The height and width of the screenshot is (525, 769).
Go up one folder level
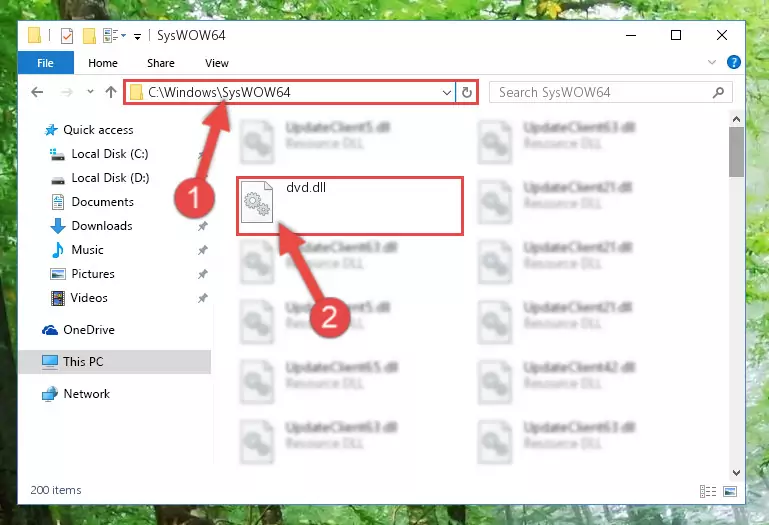click(111, 92)
